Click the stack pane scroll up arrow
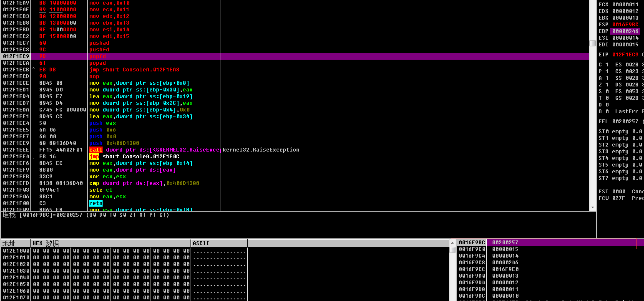644x301 pixels. click(453, 242)
